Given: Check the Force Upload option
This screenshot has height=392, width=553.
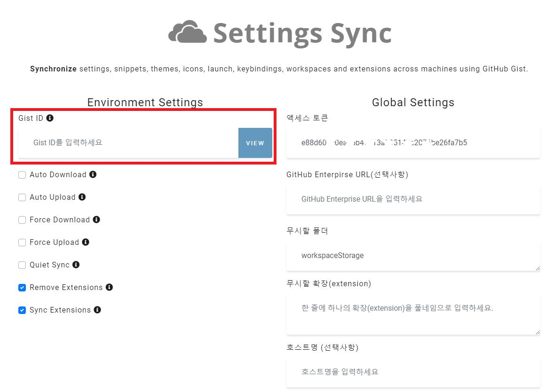Looking at the screenshot, I should (22, 243).
